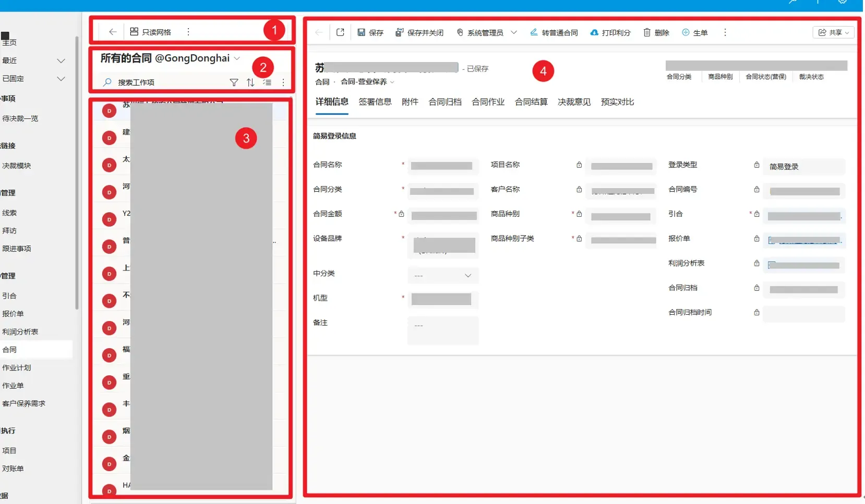This screenshot has width=865, height=504.
Task: Open the more commands menu beside 生单
Action: coord(725,32)
